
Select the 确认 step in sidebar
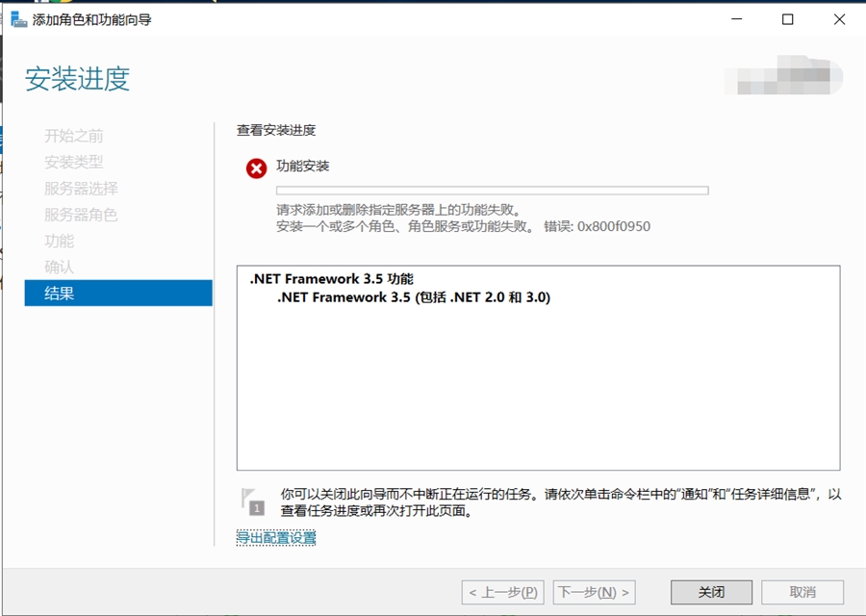click(x=59, y=267)
